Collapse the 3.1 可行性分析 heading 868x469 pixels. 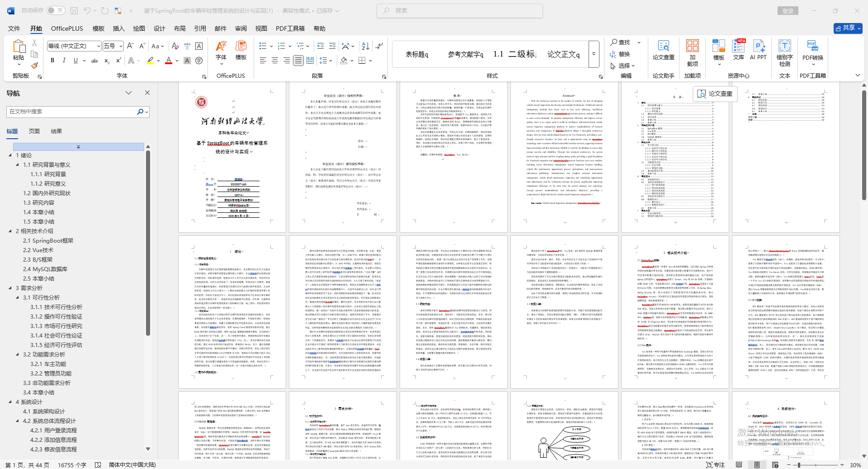click(x=18, y=297)
